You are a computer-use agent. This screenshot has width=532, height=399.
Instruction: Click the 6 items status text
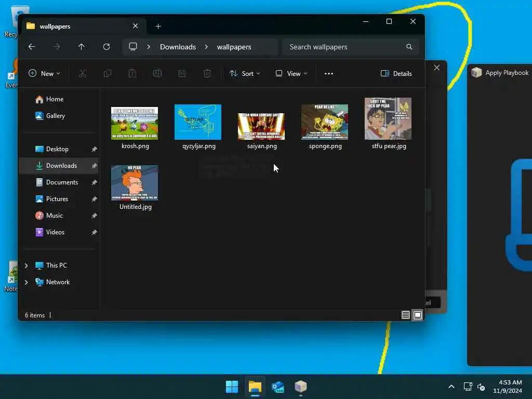point(35,315)
